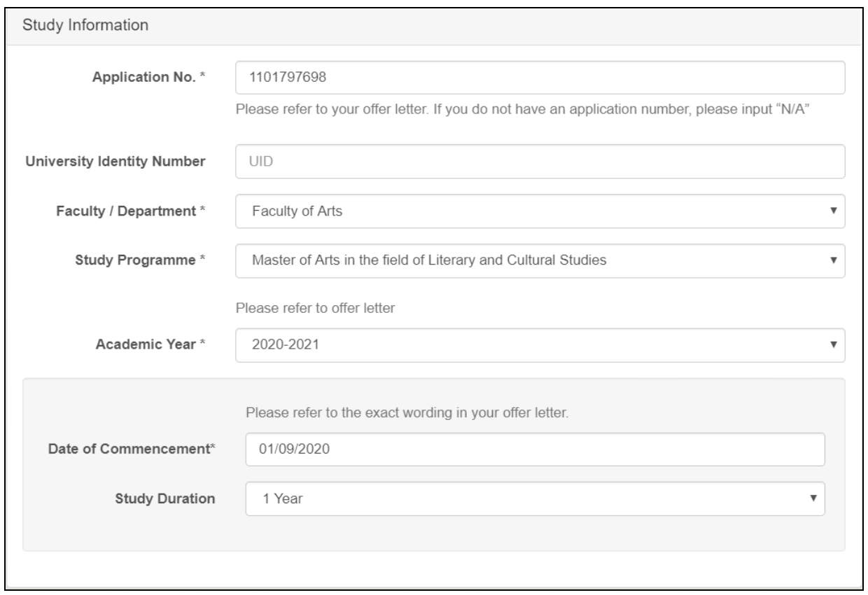Click the University Identity Number label
This screenshot has height=595, width=868.
click(x=114, y=162)
